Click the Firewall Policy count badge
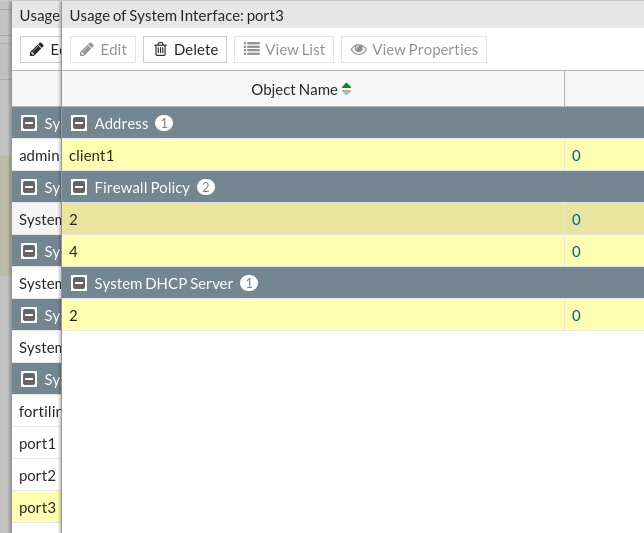The height and width of the screenshot is (533, 644). point(206,188)
